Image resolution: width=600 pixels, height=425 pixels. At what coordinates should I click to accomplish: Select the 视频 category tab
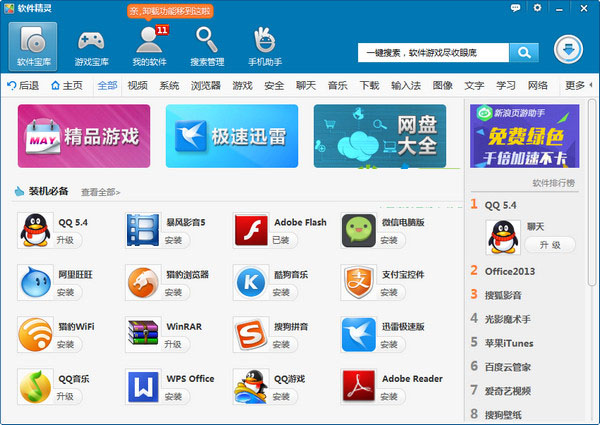(137, 85)
